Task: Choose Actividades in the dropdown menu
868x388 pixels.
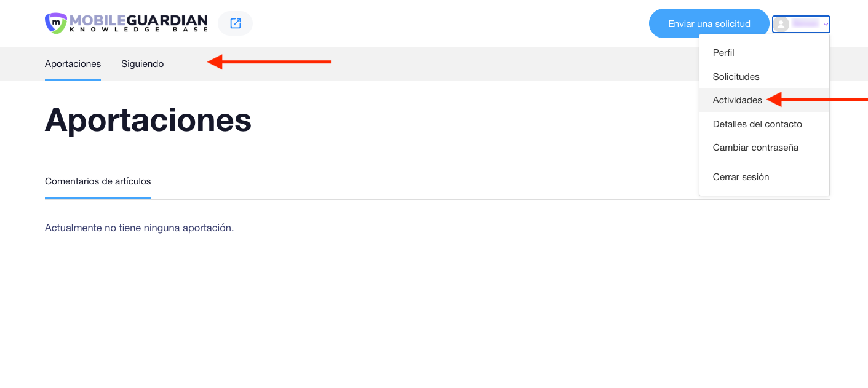Action: click(737, 100)
